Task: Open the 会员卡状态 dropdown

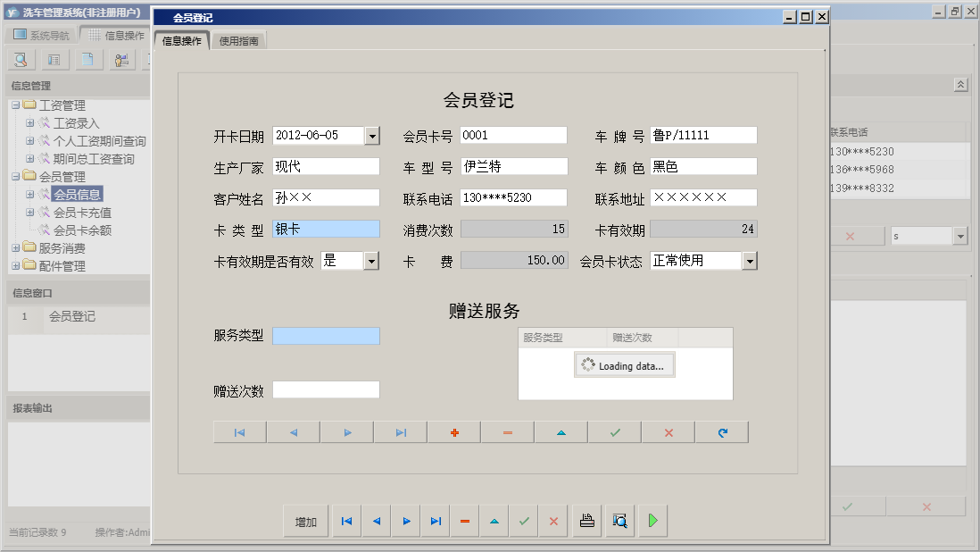Action: (750, 260)
